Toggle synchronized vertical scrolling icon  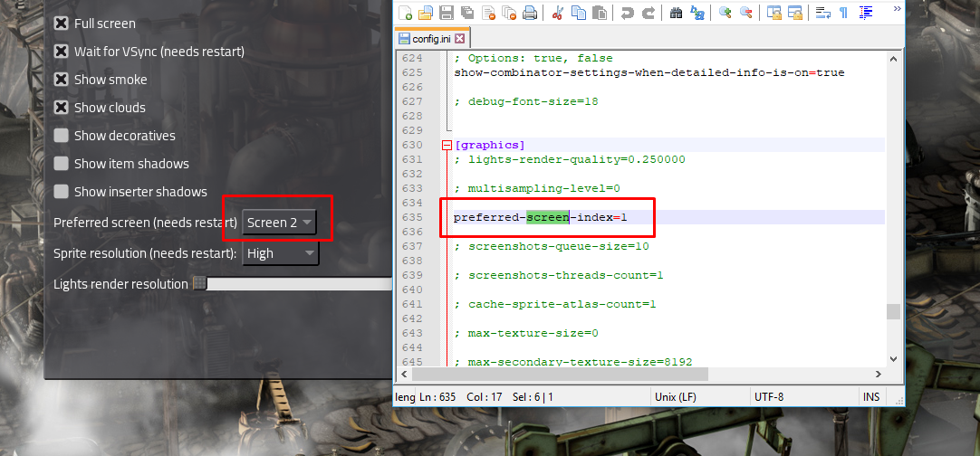[774, 13]
